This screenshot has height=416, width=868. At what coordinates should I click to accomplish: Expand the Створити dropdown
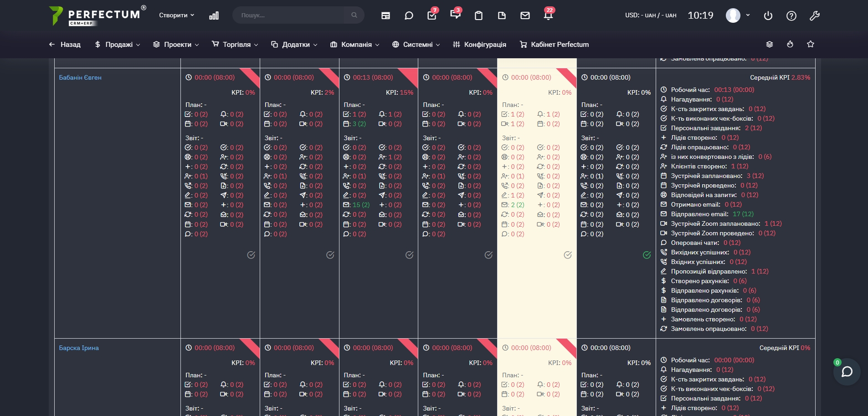click(x=176, y=15)
